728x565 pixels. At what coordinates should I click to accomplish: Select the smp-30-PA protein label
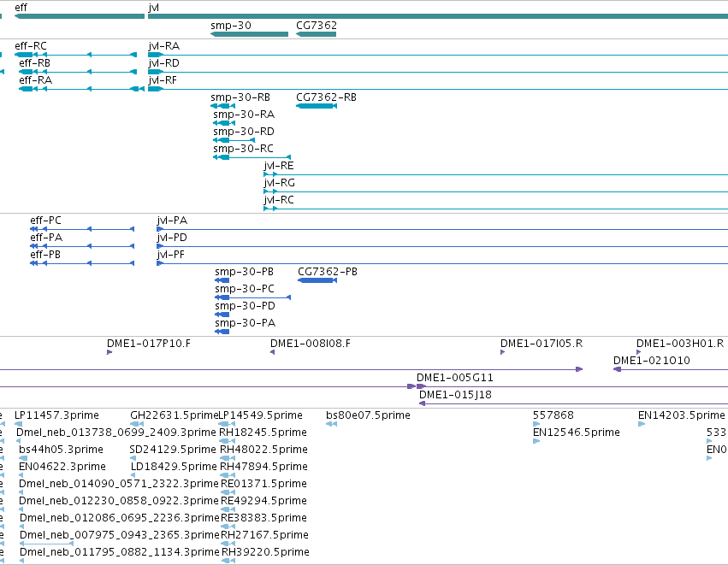246,323
